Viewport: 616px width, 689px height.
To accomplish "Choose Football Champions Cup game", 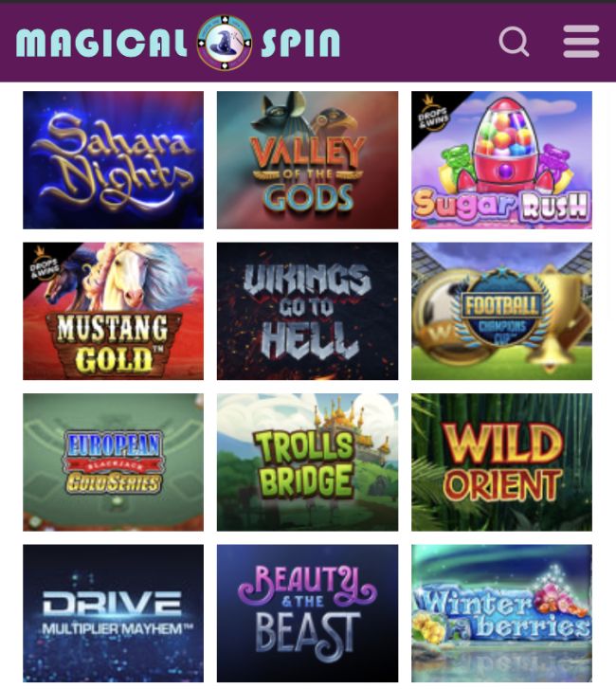I will (x=501, y=311).
